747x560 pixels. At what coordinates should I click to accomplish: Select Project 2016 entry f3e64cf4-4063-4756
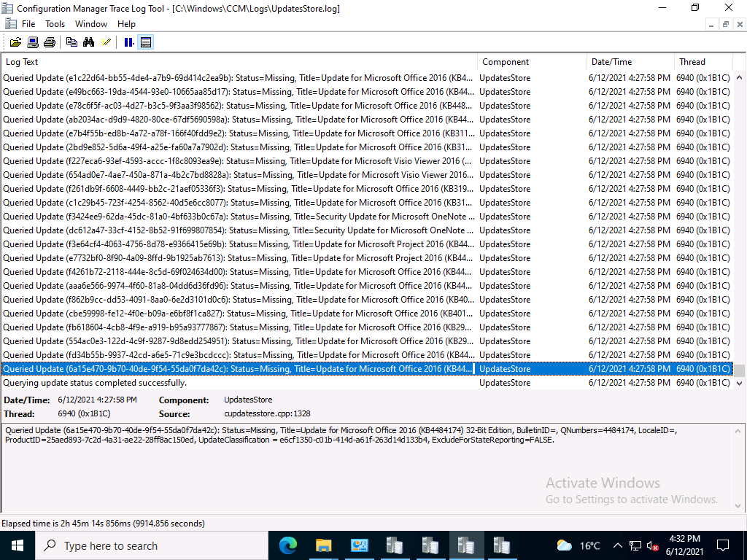point(367,244)
